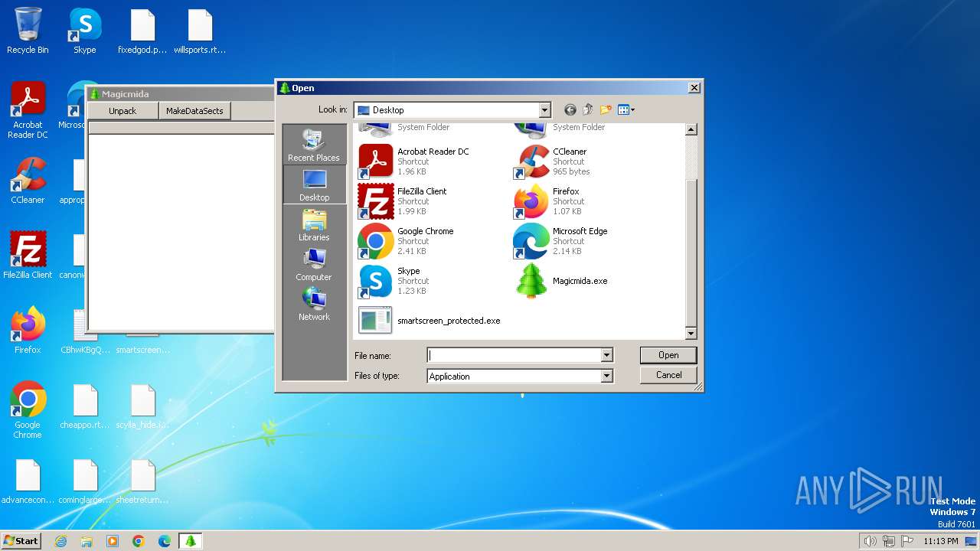Select smartscreen_protected.exe in file list
The width and height of the screenshot is (980, 551).
pyautogui.click(x=429, y=321)
